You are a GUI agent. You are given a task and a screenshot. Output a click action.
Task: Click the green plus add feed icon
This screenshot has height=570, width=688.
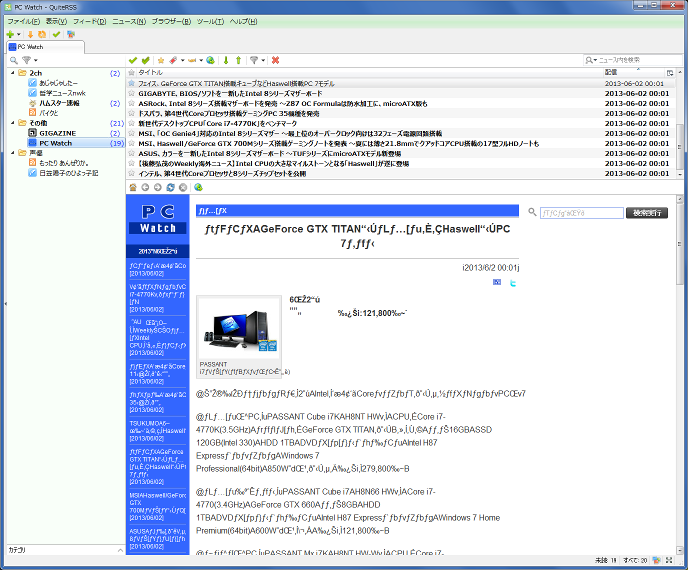pos(10,34)
